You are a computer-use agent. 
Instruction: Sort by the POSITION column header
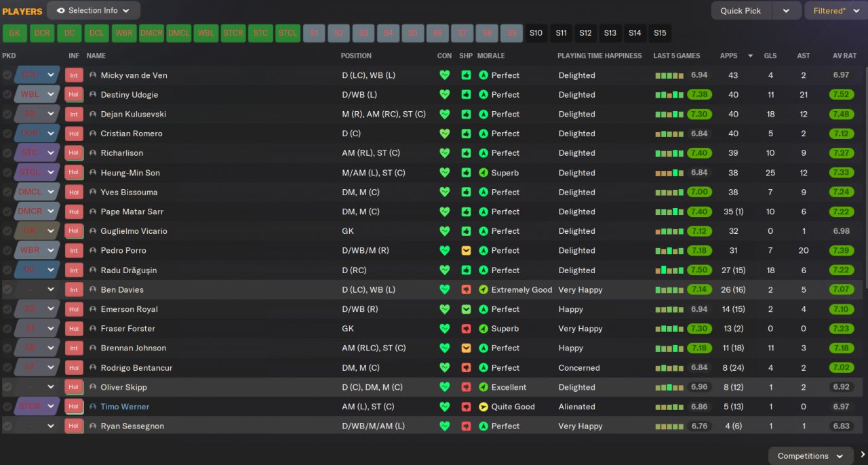pos(356,56)
